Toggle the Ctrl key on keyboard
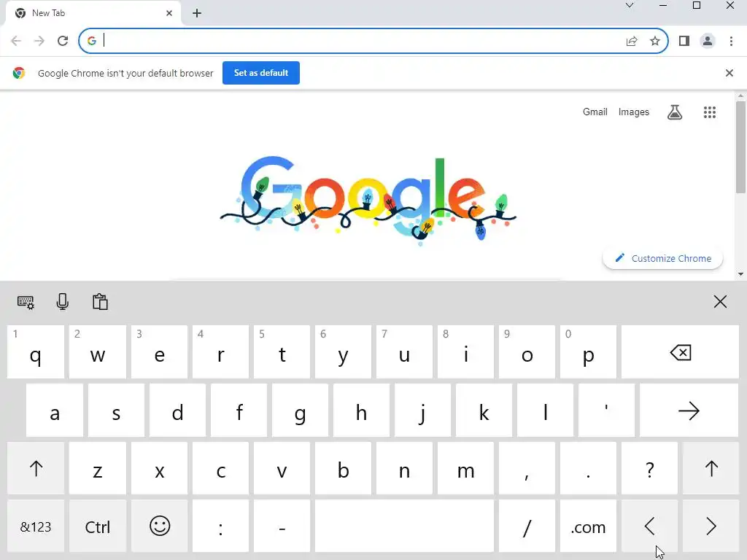 (98, 526)
